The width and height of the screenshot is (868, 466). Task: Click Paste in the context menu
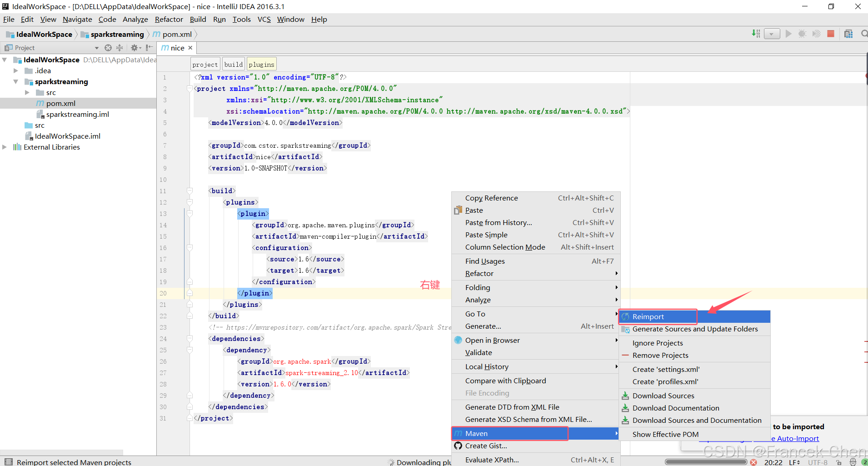click(536, 210)
